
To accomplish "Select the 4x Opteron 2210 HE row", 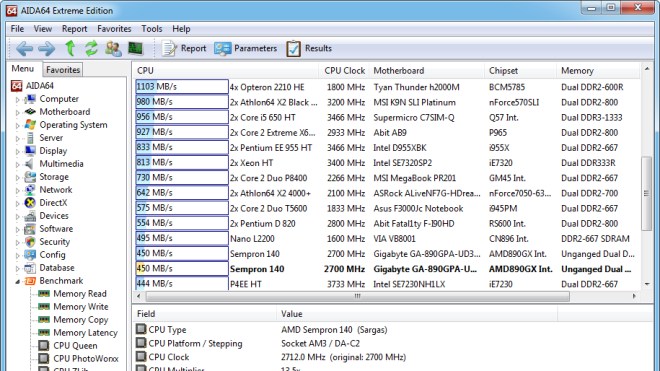I will tap(387, 87).
